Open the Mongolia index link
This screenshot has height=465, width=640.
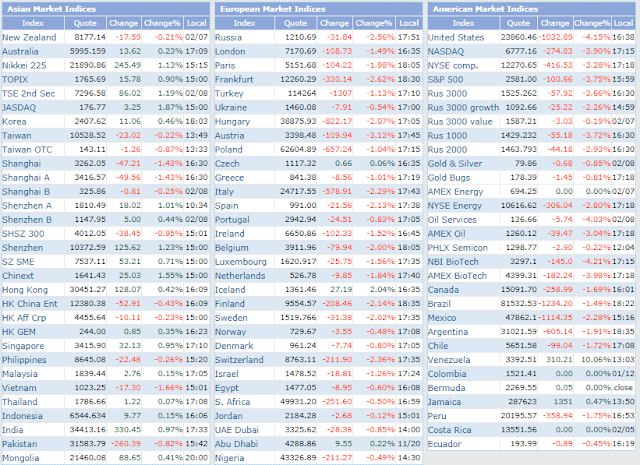[20, 458]
